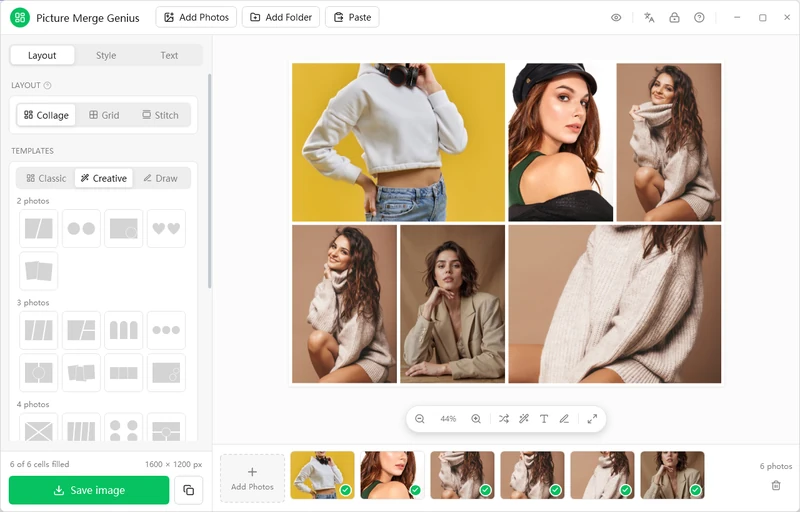Select the two hearts 2-photo template

click(x=166, y=228)
